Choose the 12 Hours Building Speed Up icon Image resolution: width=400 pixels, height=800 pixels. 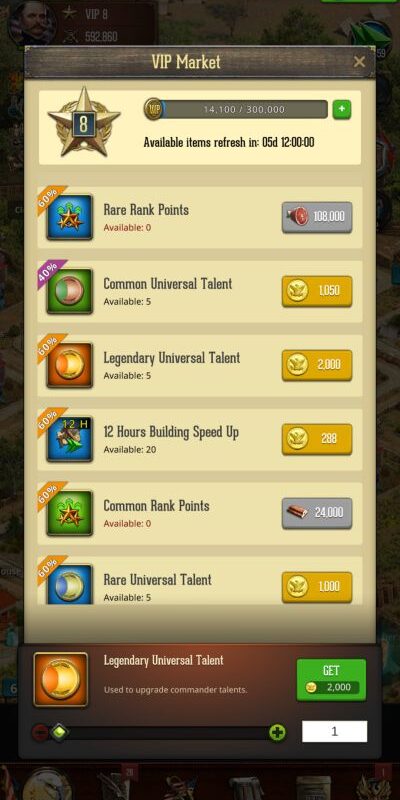pyautogui.click(x=69, y=439)
